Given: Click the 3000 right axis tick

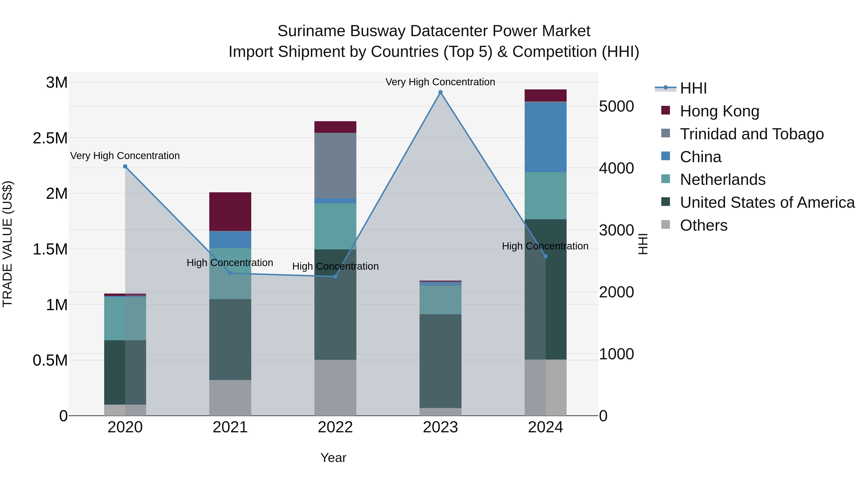Looking at the screenshot, I should [x=616, y=230].
